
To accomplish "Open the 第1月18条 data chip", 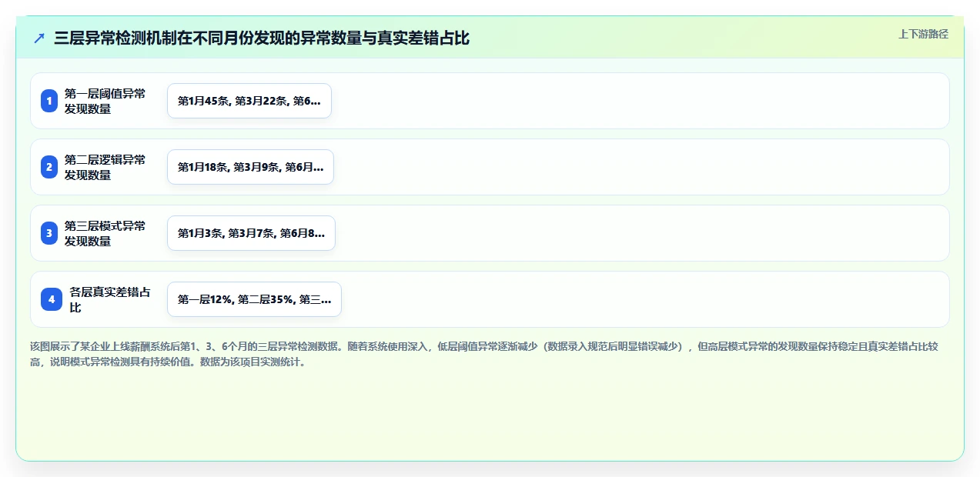I will (250, 167).
